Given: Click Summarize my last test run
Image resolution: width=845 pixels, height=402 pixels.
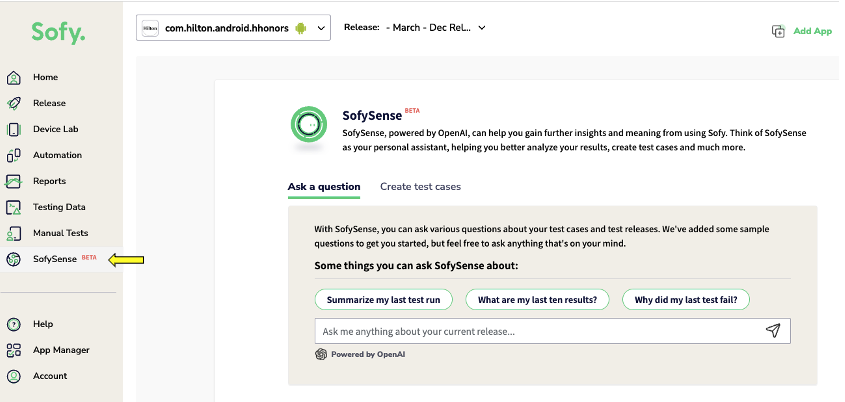Looking at the screenshot, I should coord(383,300).
